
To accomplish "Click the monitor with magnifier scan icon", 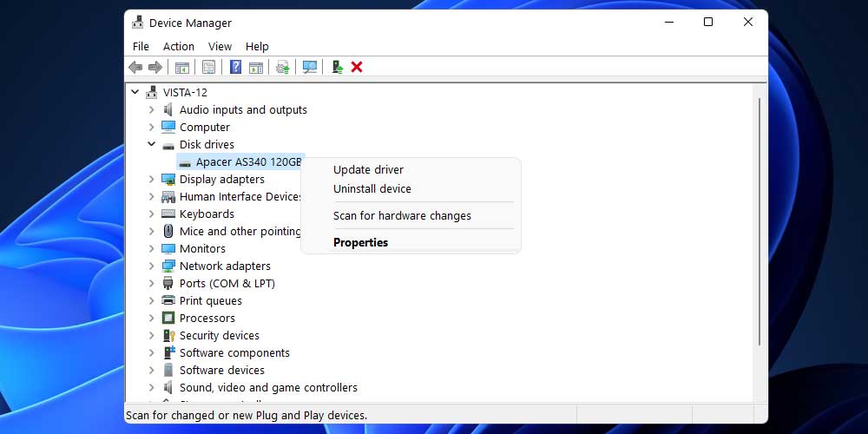I will [310, 67].
